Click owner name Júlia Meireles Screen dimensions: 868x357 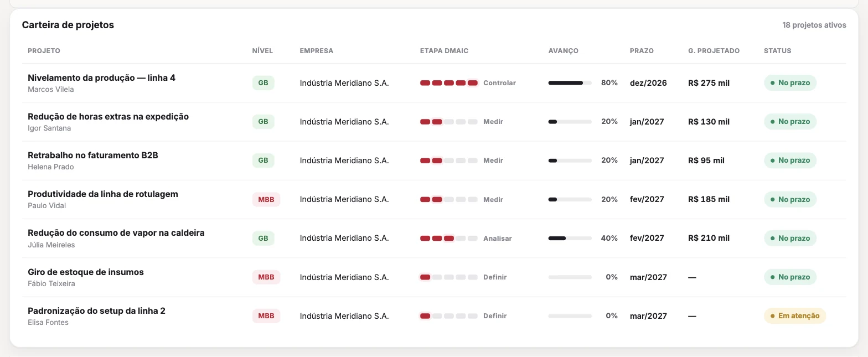click(x=51, y=245)
